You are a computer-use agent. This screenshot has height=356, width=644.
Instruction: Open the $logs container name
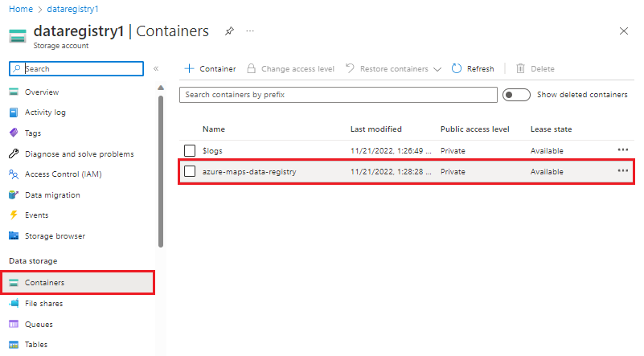pos(212,151)
